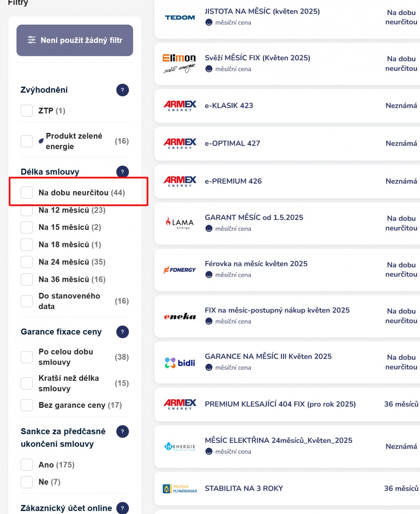
Task: Show help for Sankce za předčasné ukončení smlouvy
Action: [x=122, y=431]
